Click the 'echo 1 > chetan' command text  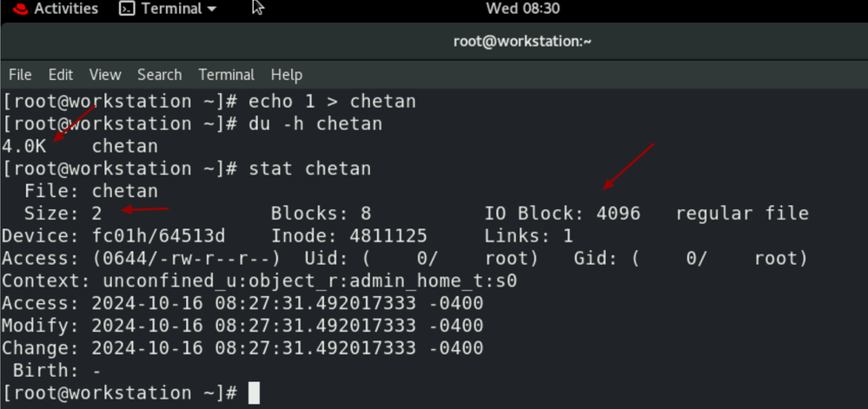(x=332, y=102)
